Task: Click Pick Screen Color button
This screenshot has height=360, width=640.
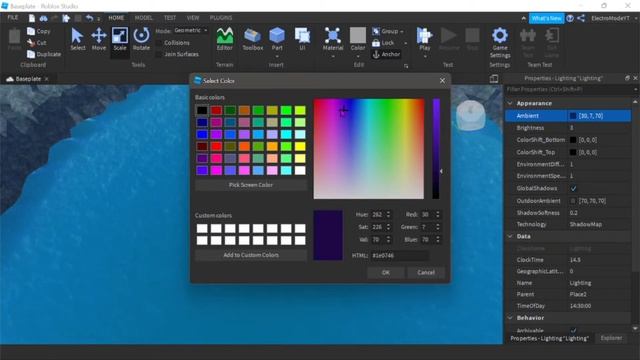Action: pyautogui.click(x=251, y=185)
